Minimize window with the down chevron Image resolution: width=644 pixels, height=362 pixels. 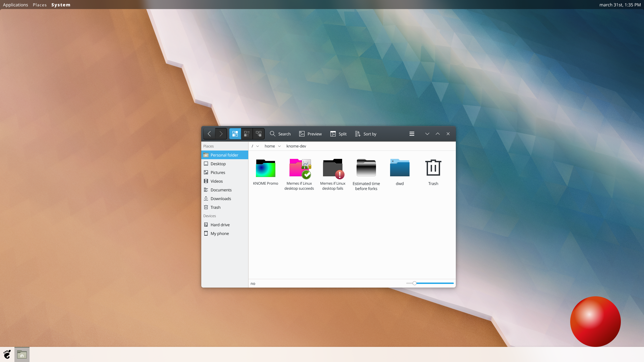[x=427, y=134]
